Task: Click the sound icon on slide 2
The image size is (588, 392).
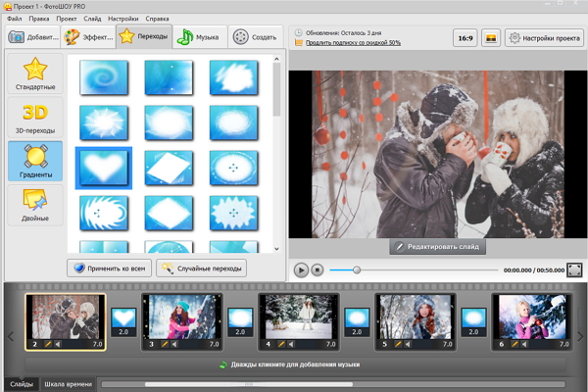Action: [58, 344]
